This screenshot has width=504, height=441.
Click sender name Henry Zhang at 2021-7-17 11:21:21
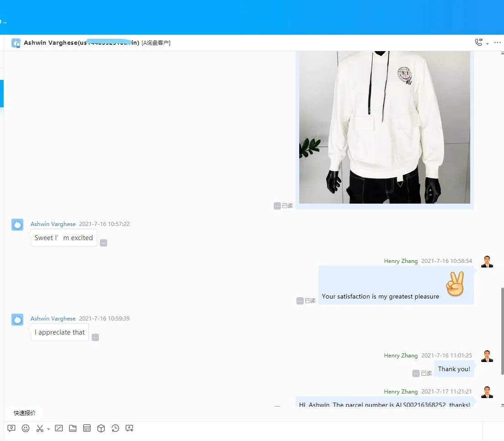401,391
